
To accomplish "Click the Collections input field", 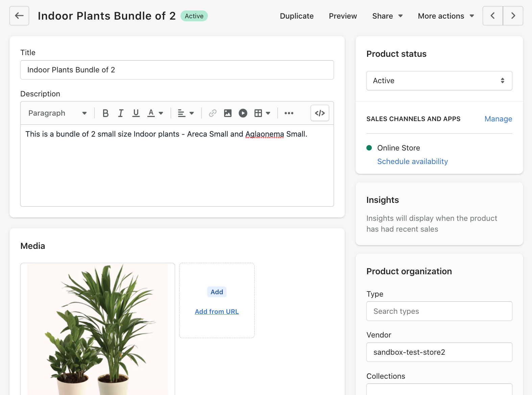I will coord(439,389).
